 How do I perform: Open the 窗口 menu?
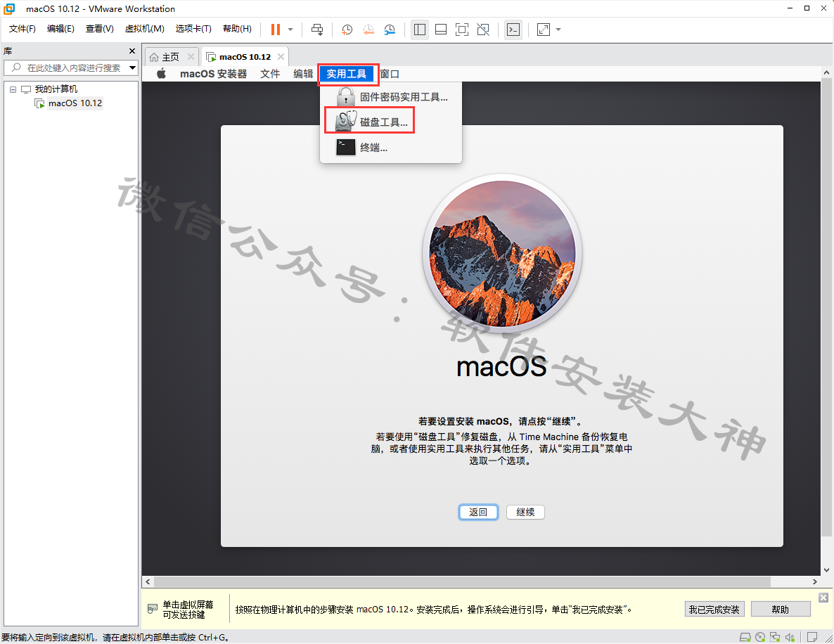click(x=390, y=74)
